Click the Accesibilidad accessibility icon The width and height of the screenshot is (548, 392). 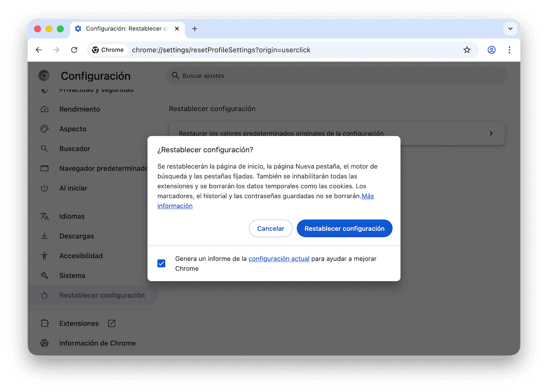click(45, 255)
